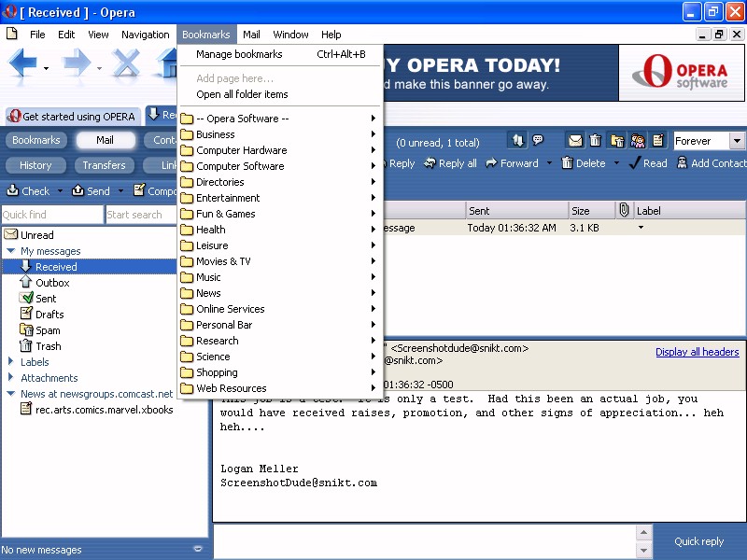
Task: Click the Opera software banner logo
Action: (682, 73)
